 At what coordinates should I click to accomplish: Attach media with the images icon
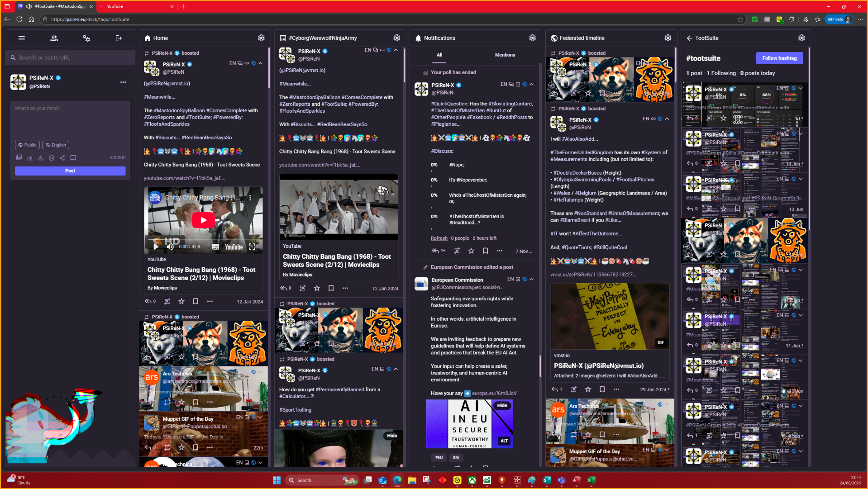click(19, 157)
